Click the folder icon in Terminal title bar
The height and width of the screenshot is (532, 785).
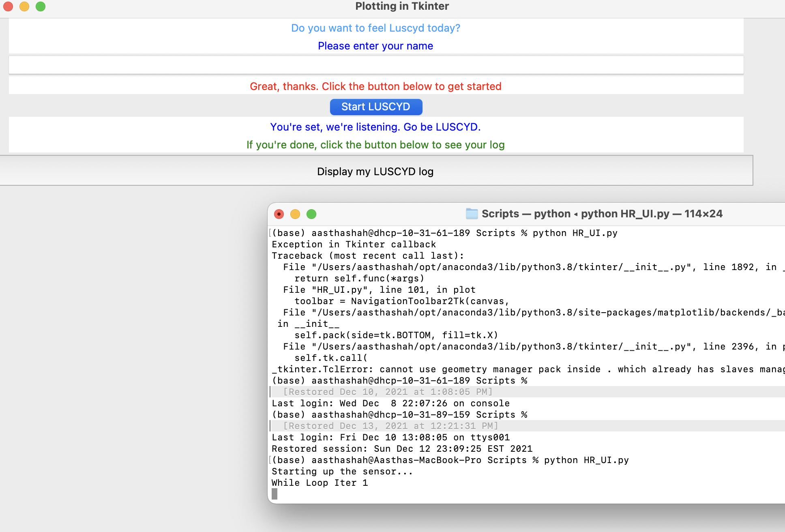(472, 214)
